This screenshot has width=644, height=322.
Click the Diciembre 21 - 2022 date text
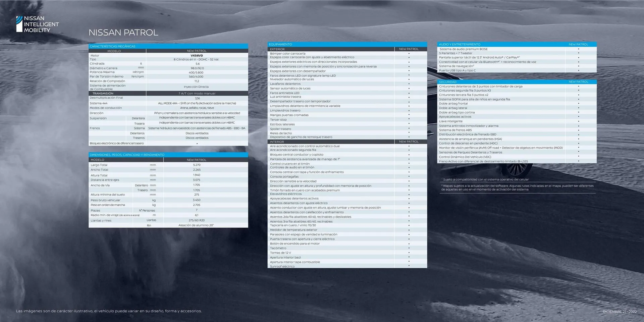pyautogui.click(x=620, y=312)
